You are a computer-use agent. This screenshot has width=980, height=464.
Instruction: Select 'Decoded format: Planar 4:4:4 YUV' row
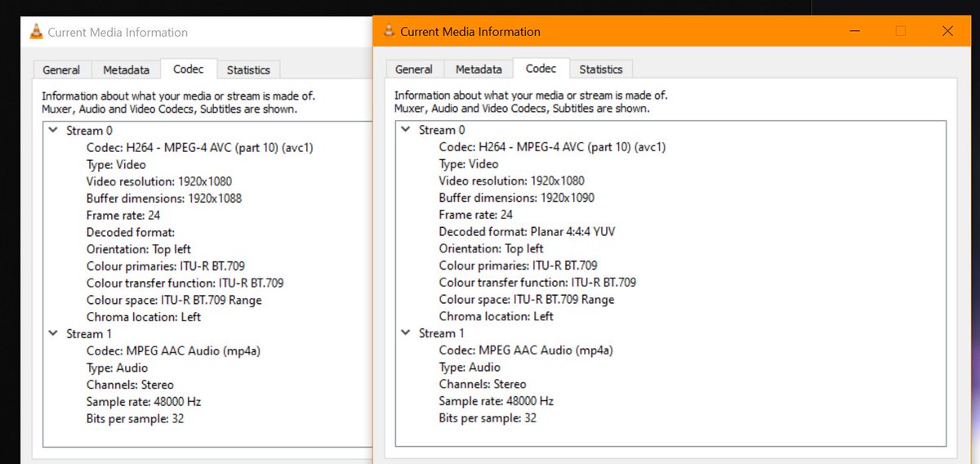pyautogui.click(x=528, y=231)
